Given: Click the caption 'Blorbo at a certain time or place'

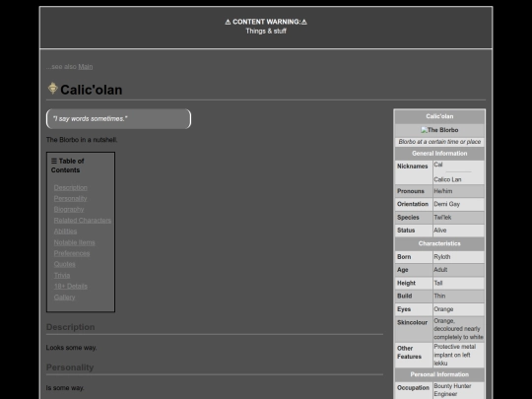Looking at the screenshot, I should [439, 142].
